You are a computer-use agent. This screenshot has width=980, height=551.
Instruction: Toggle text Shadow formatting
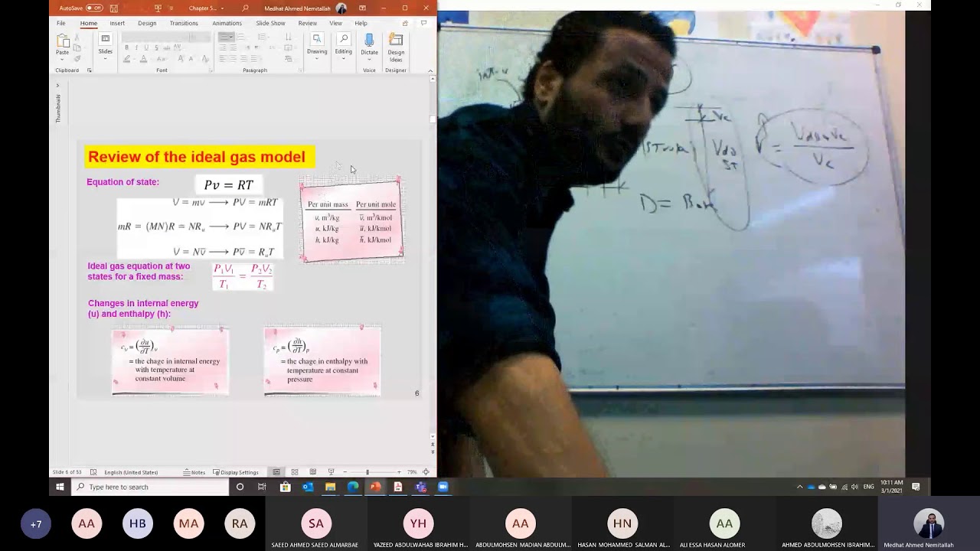pyautogui.click(x=156, y=47)
